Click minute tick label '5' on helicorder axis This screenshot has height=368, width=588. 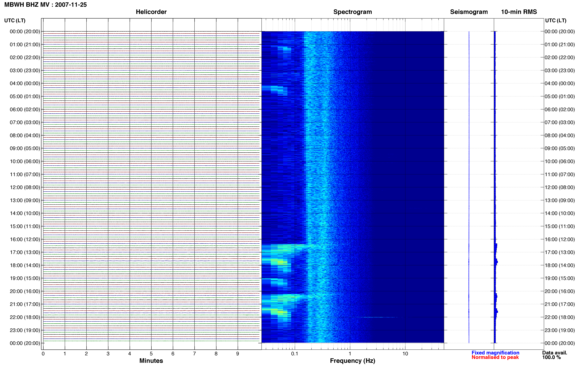(151, 354)
